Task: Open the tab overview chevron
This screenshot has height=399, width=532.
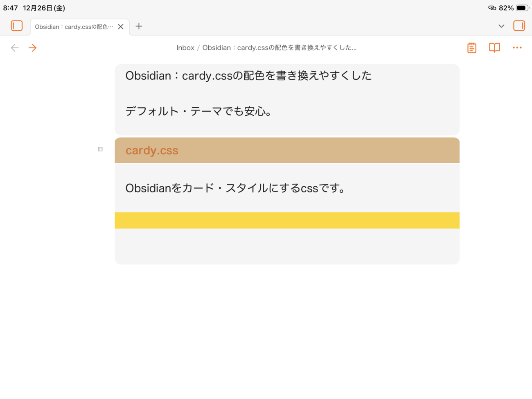Action: click(501, 26)
